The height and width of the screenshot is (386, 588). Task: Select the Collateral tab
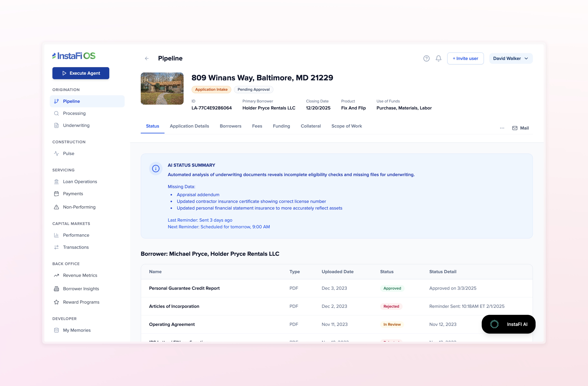point(311,126)
